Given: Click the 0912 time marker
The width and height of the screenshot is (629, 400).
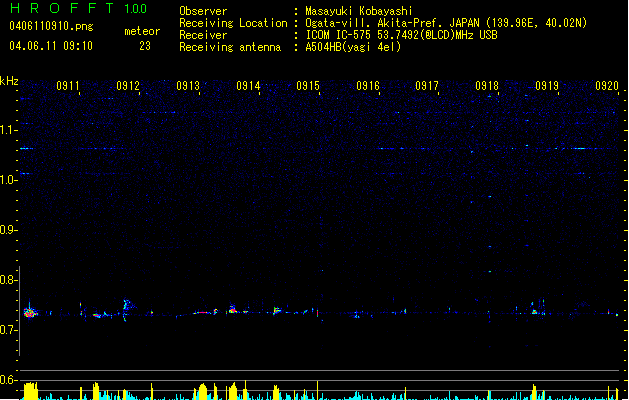Looking at the screenshot, I should (x=128, y=86).
